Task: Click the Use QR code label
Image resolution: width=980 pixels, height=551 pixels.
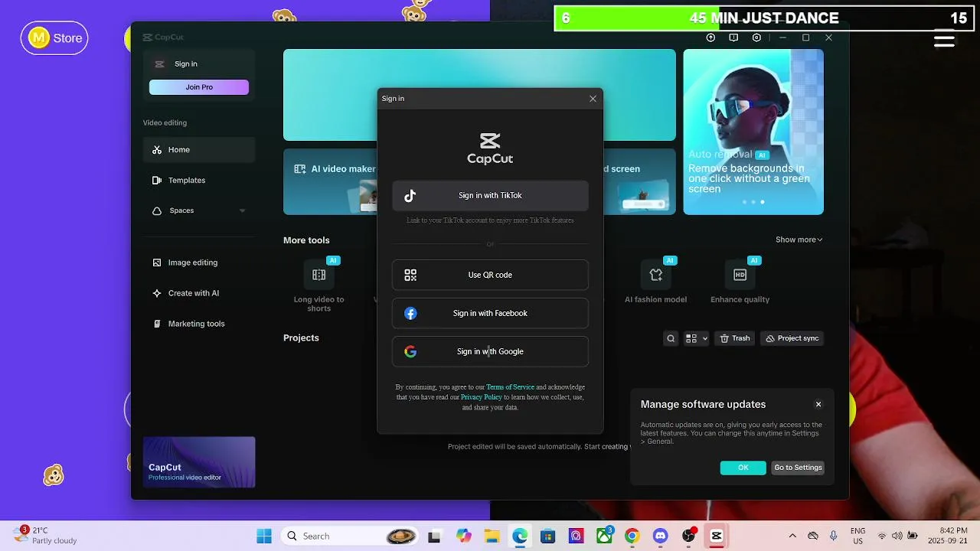Action: 490,275
